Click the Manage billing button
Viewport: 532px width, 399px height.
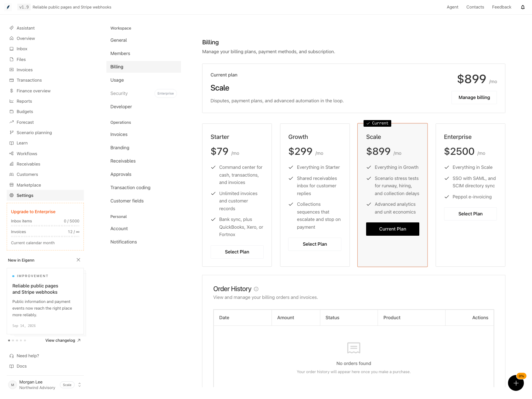point(474,98)
